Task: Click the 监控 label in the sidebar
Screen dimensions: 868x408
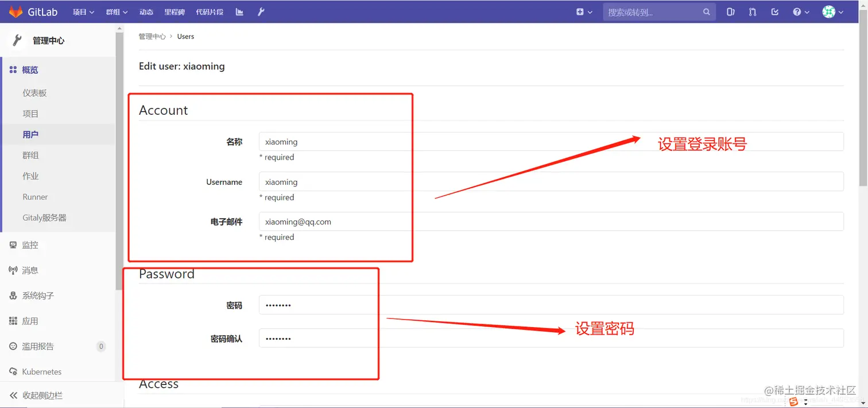Action: (x=30, y=245)
